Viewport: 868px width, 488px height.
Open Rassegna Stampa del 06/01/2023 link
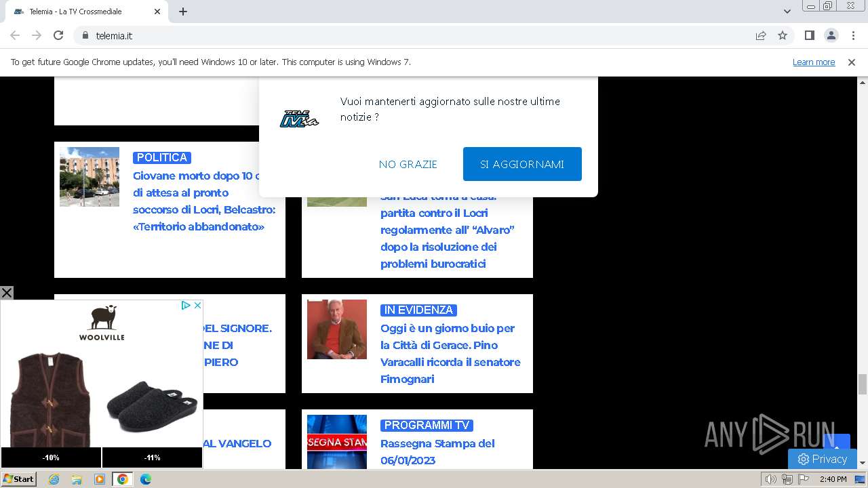coord(437,451)
